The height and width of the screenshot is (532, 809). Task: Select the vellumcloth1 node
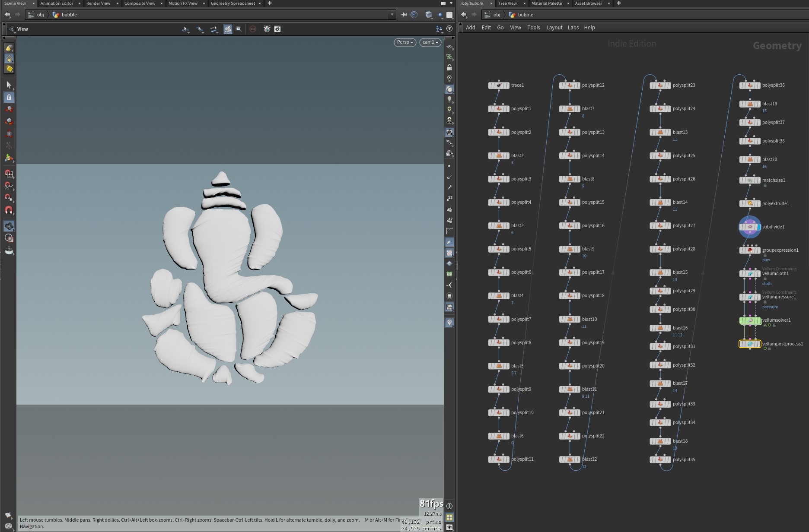pyautogui.click(x=750, y=274)
